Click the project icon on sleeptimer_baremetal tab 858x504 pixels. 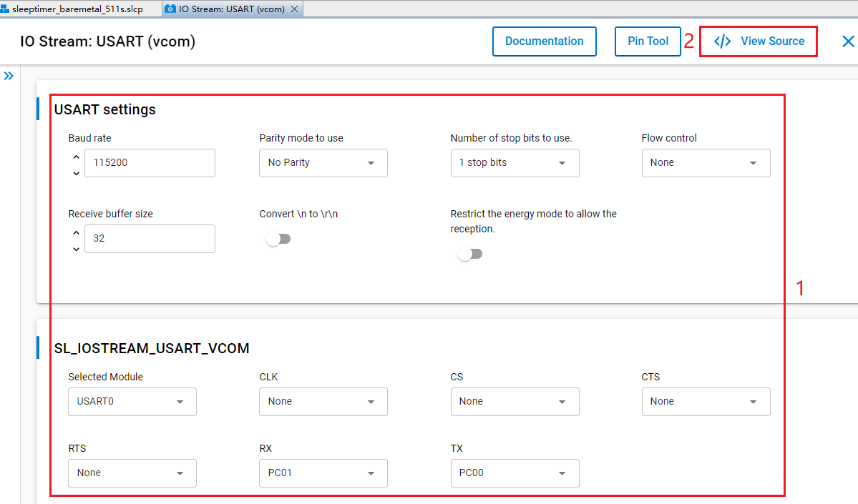7,9
